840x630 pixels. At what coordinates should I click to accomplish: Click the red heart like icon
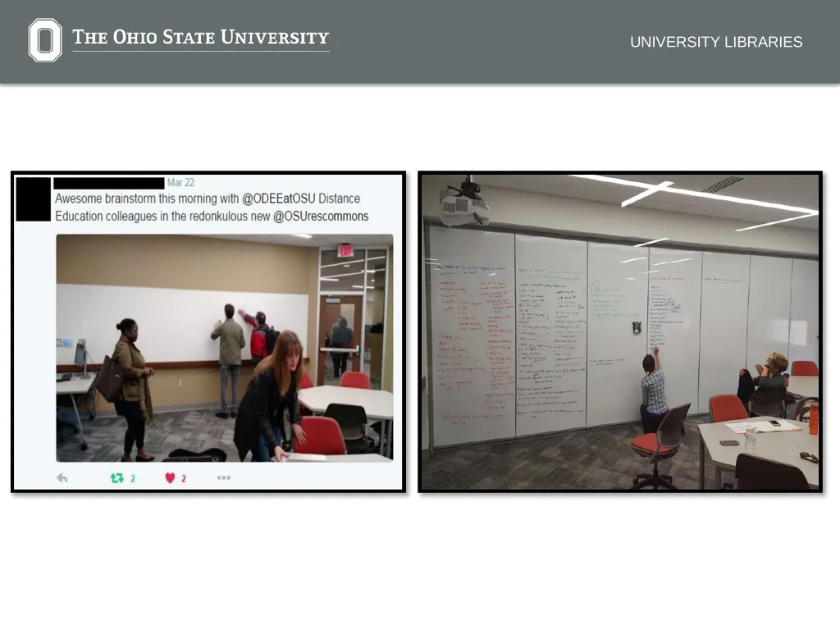click(170, 478)
